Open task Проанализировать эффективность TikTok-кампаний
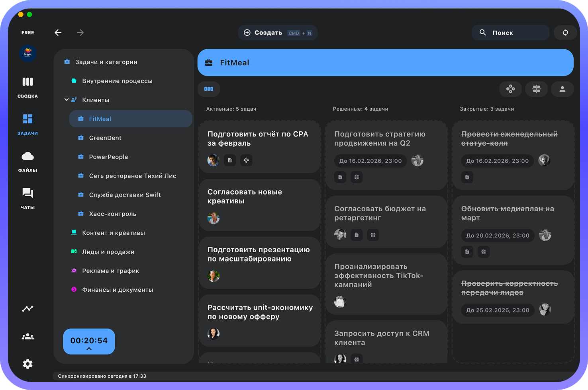588x390 pixels. click(386, 284)
